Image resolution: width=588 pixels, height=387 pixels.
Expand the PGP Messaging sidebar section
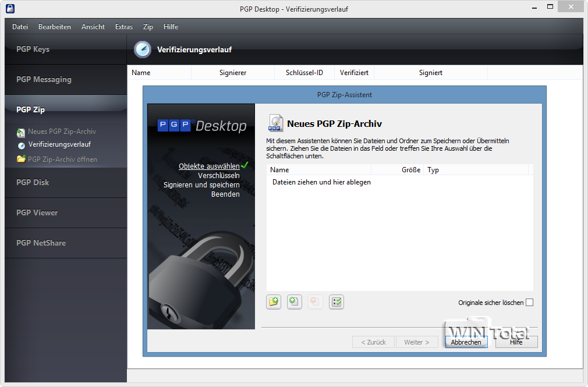pos(44,80)
